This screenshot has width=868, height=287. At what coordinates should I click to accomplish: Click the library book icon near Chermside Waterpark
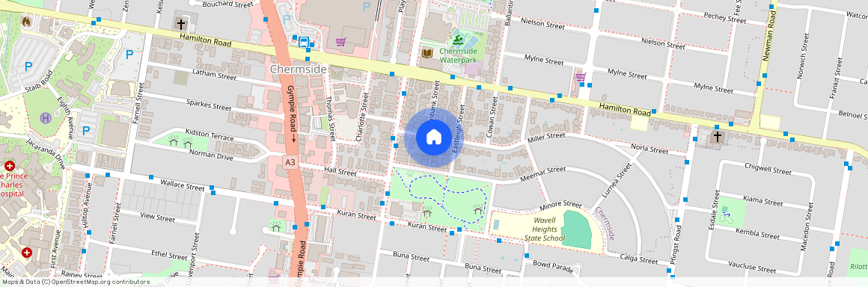tap(427, 54)
